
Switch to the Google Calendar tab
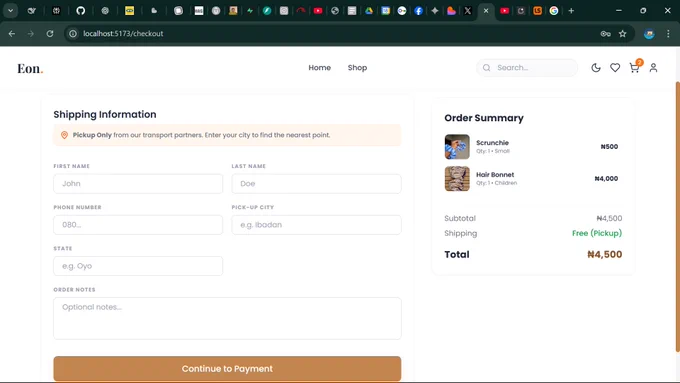[x=385, y=11]
